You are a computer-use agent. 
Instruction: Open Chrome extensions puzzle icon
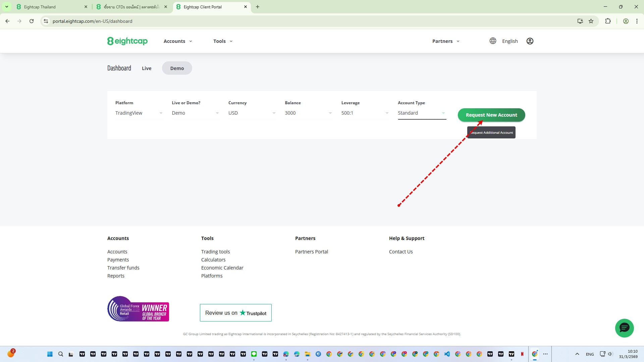click(x=607, y=21)
